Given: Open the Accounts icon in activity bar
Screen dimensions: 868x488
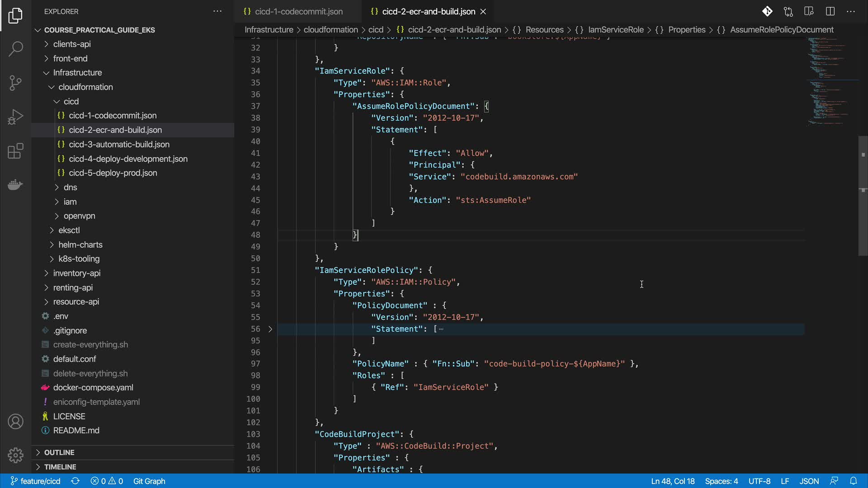Looking at the screenshot, I should 15,422.
